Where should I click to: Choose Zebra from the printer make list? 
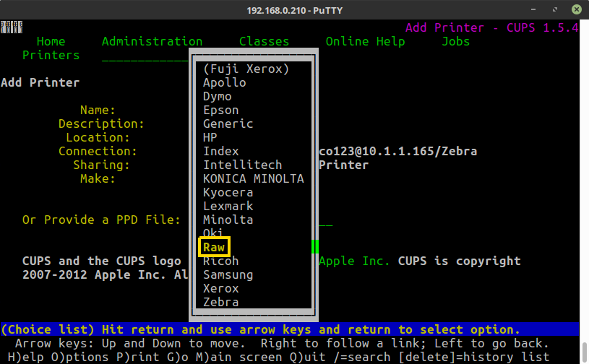pyautogui.click(x=220, y=302)
